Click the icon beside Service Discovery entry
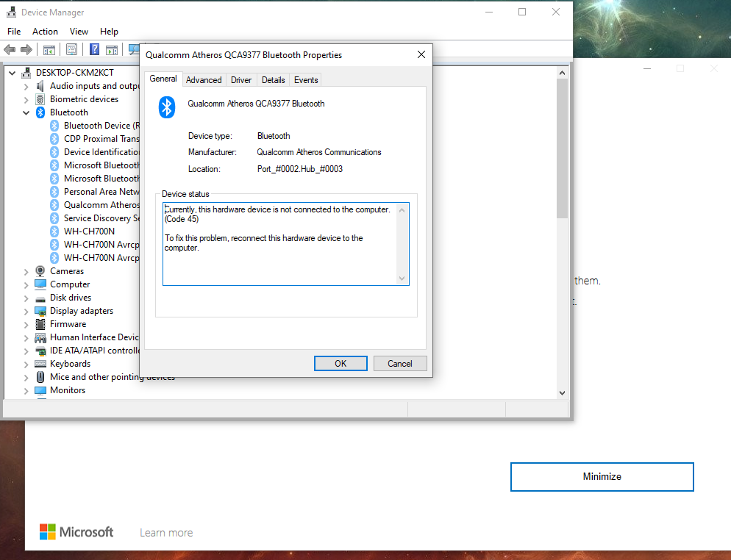Image resolution: width=731 pixels, height=560 pixels. [x=54, y=218]
